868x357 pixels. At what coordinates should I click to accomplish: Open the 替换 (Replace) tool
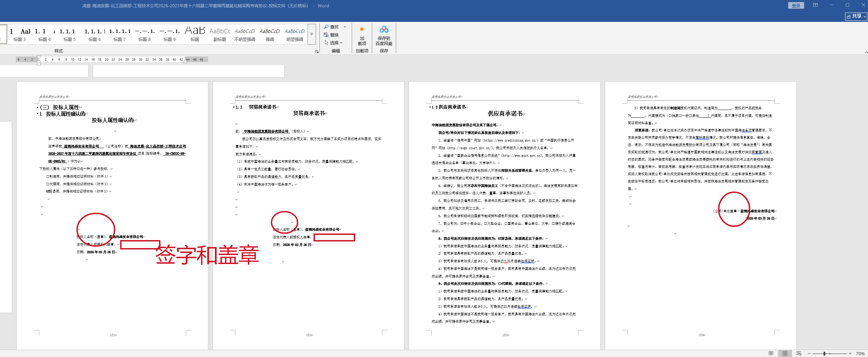point(331,35)
